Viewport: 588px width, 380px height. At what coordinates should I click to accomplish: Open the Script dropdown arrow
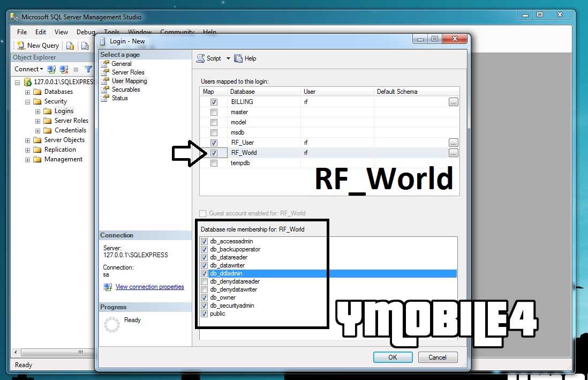(x=228, y=58)
